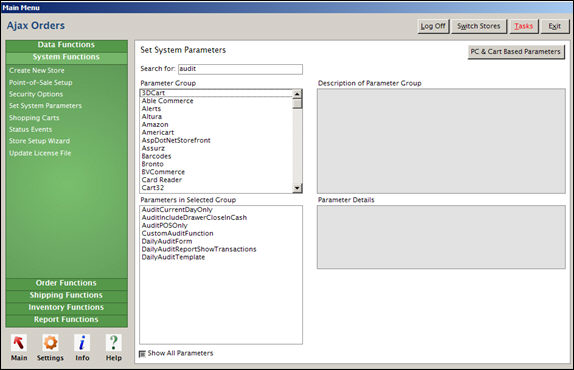Open the Create New Store link

(x=37, y=70)
